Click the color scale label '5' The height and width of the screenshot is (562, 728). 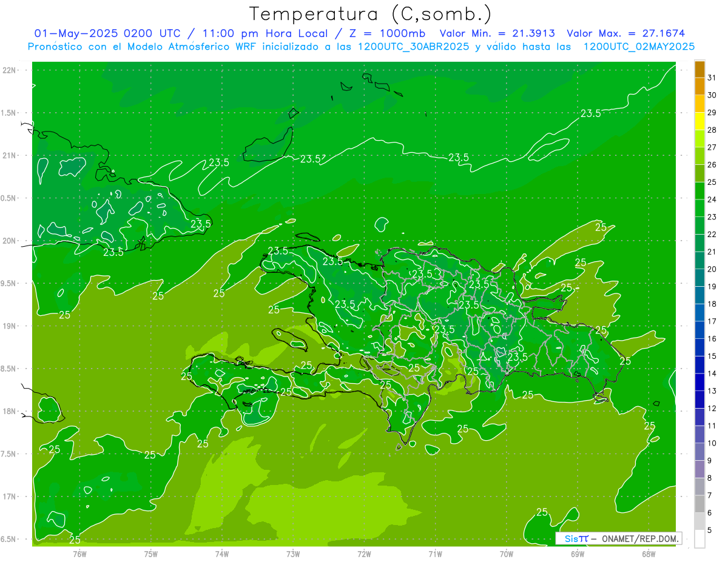coord(710,530)
